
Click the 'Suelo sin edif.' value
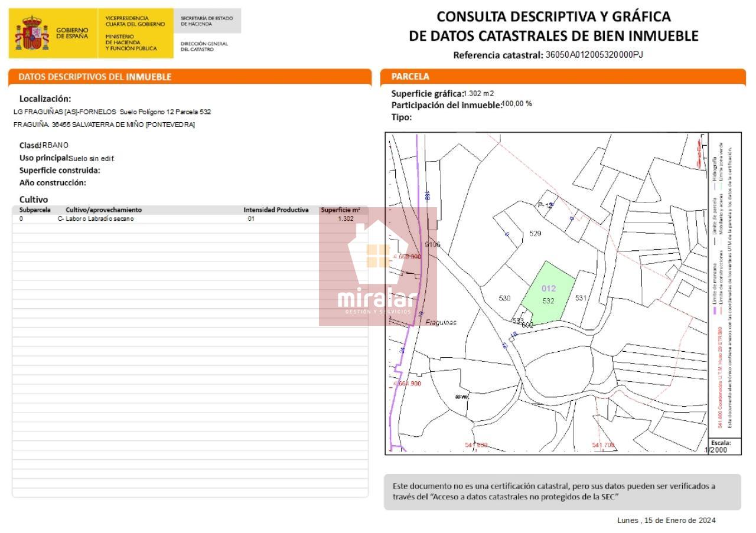point(92,158)
